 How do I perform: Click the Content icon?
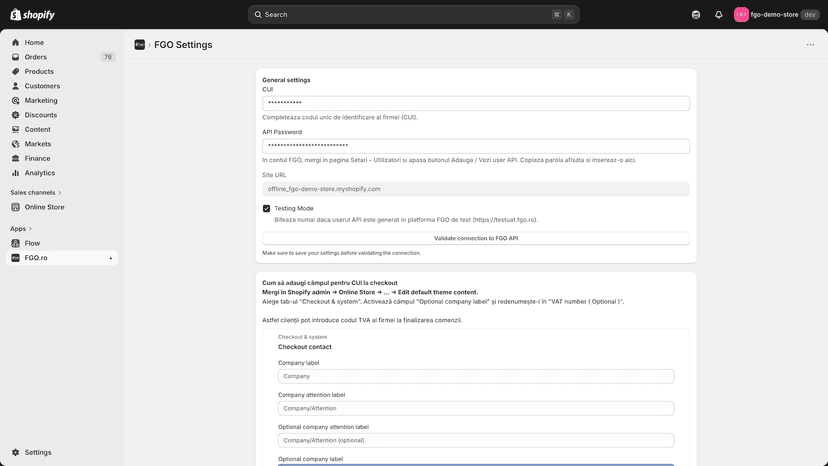pos(15,129)
